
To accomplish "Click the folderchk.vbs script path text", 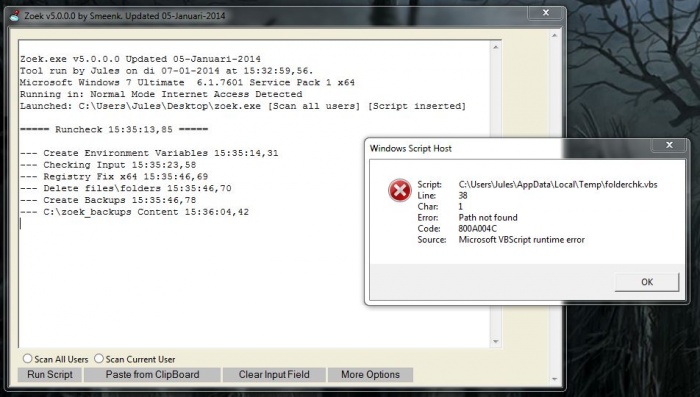I will click(x=558, y=184).
